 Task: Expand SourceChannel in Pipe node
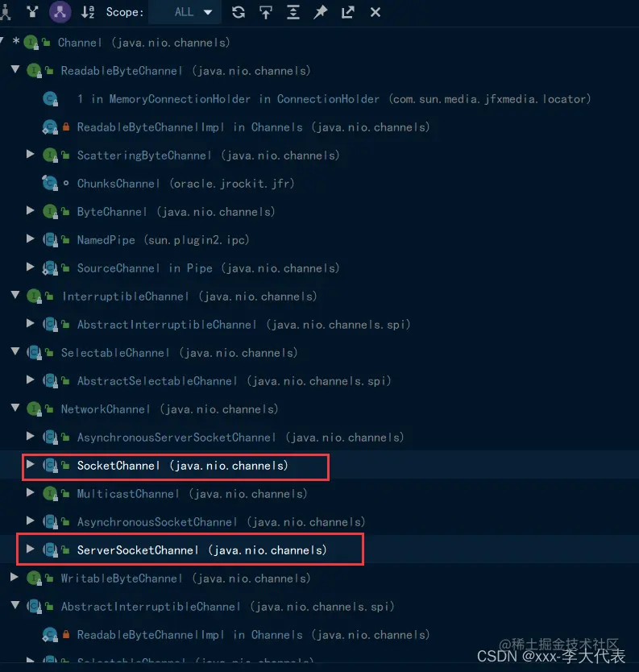pos(30,267)
